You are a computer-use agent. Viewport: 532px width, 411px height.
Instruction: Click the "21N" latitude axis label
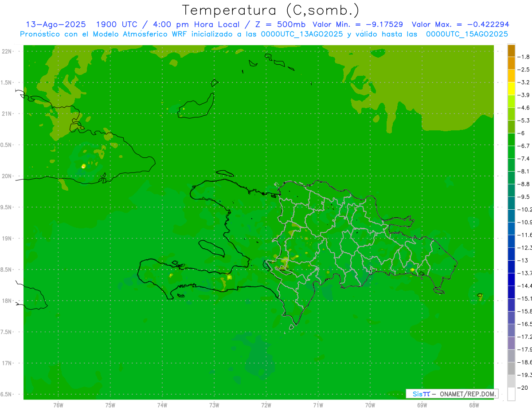(8, 114)
